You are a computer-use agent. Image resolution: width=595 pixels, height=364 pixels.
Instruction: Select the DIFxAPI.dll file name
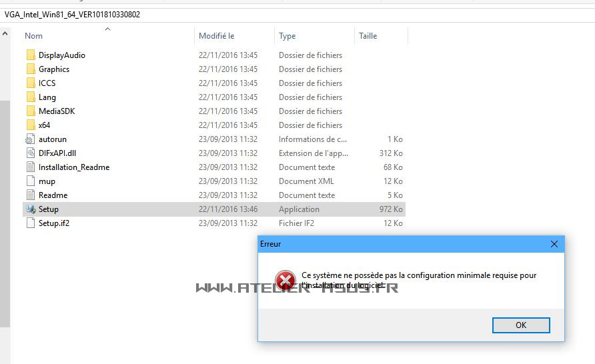coord(57,153)
